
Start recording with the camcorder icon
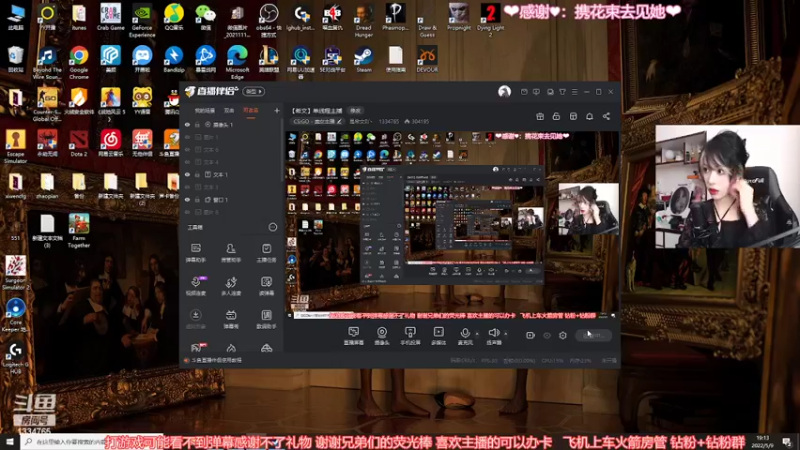point(530,335)
